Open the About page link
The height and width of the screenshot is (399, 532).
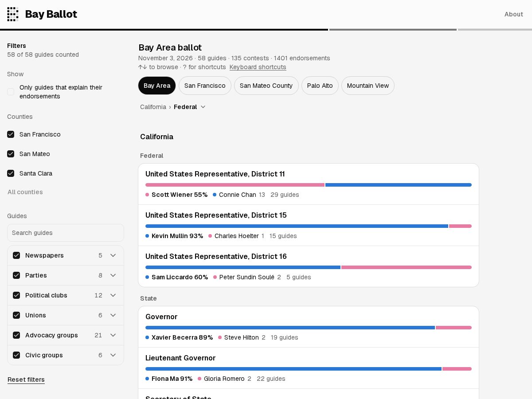(x=514, y=14)
